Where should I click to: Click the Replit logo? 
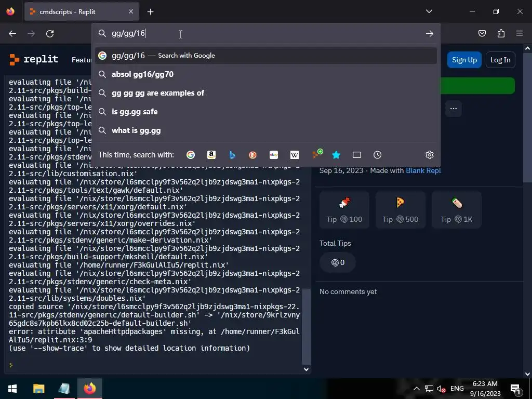pos(34,59)
